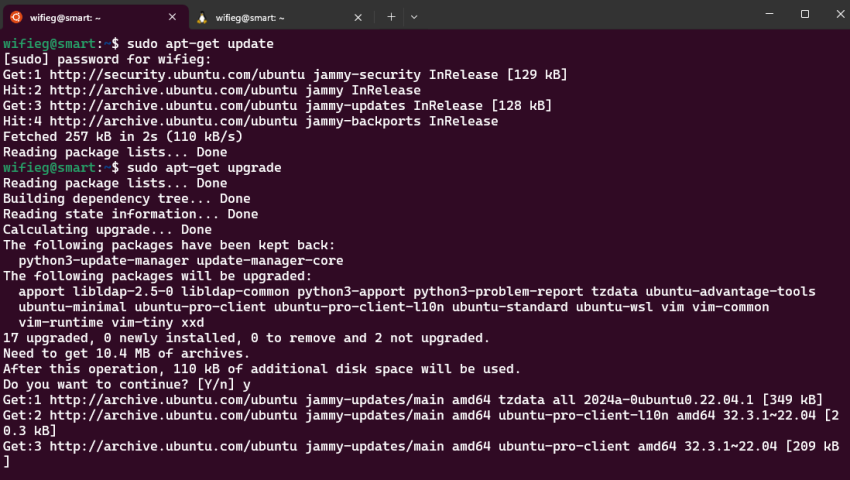Click the 'Do you want to continue? [Y/n]' prompt
850x480 pixels.
pos(119,385)
